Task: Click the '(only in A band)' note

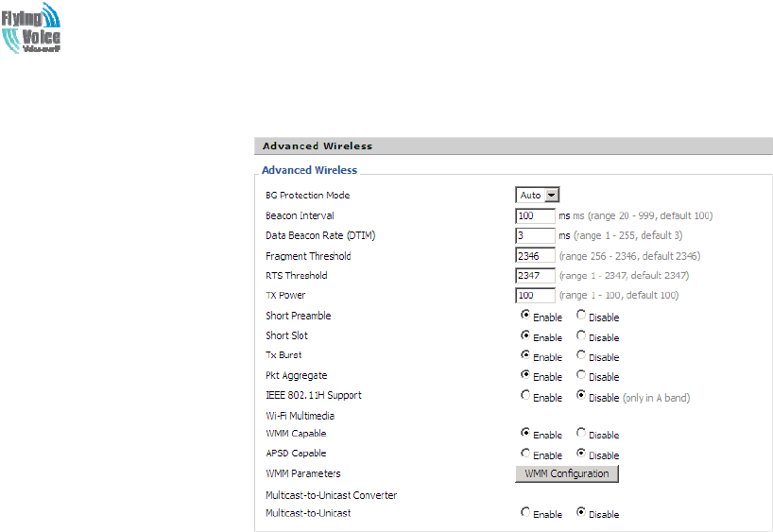Action: [x=656, y=398]
